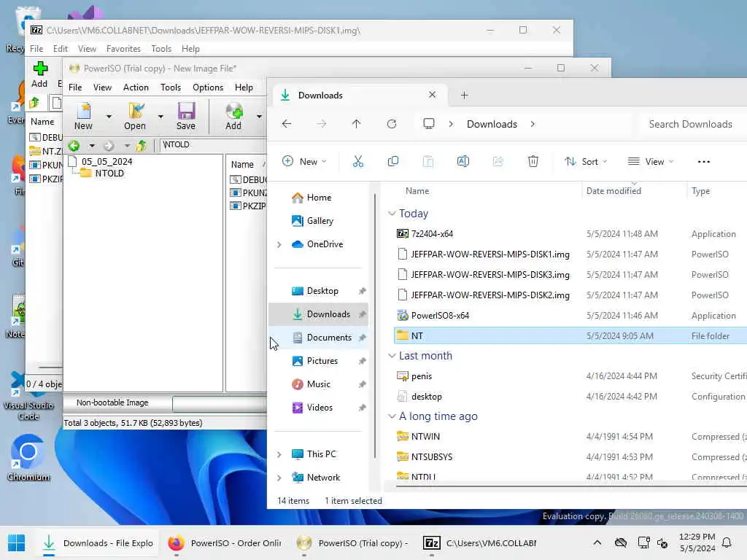Collapse the Last month group
This screenshot has height=560, width=747.
tap(392, 356)
